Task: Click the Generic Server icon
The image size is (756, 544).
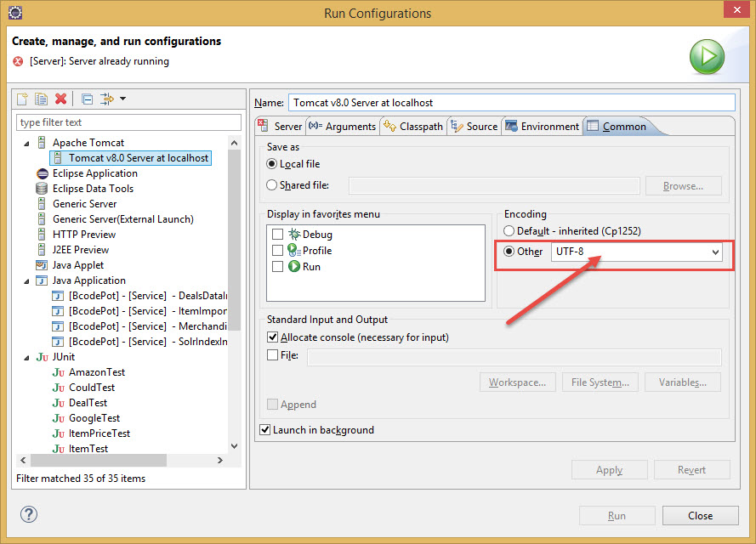Action: pos(42,204)
